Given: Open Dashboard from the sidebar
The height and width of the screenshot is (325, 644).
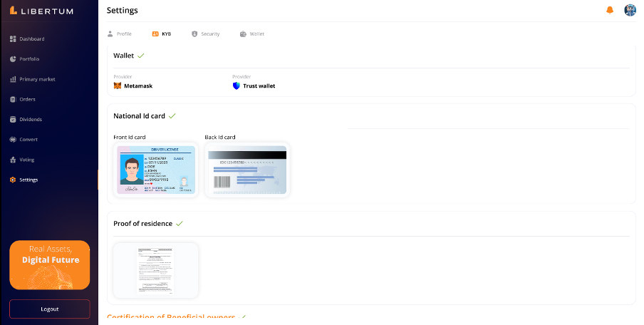Looking at the screenshot, I should click(31, 38).
